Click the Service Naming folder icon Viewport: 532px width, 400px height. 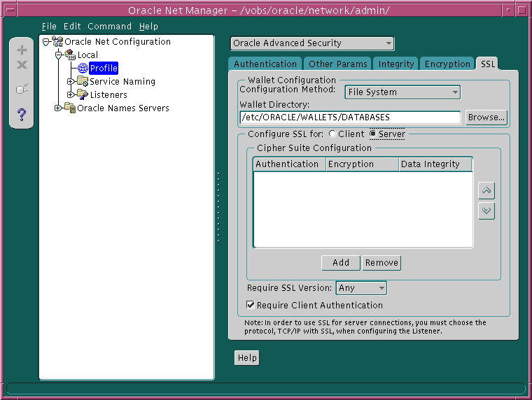pos(83,81)
